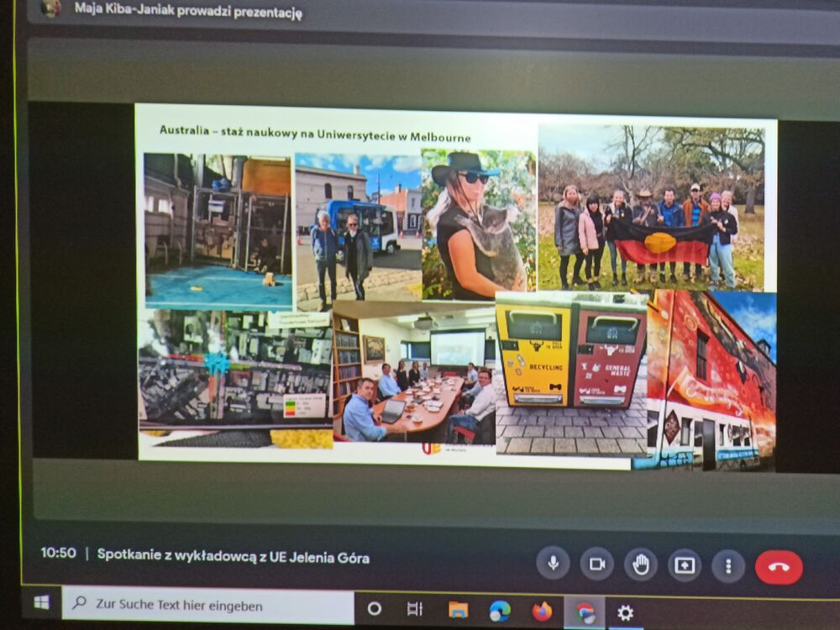Open the Windows Start menu
This screenshot has width=840, height=630.
pos(41,602)
